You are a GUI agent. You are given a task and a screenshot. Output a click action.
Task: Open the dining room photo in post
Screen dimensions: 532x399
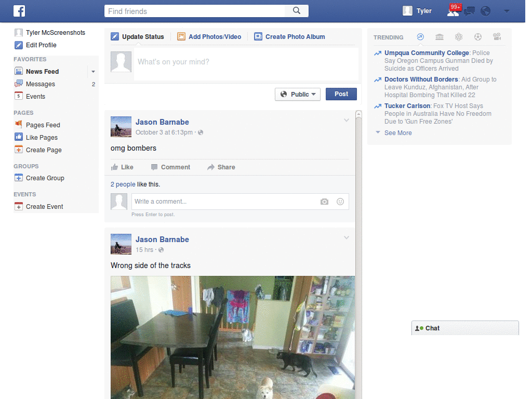pos(233,337)
